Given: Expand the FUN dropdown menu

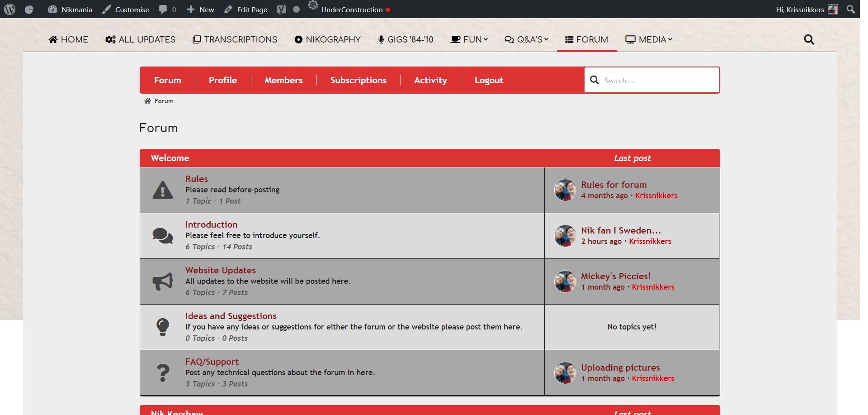Looking at the screenshot, I should (469, 40).
